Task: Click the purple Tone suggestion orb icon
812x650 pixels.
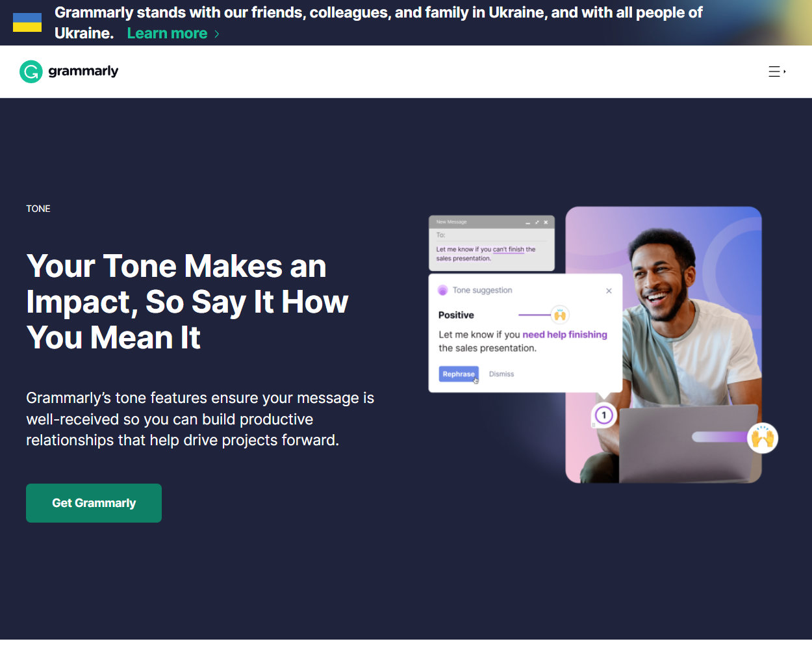Action: click(444, 290)
